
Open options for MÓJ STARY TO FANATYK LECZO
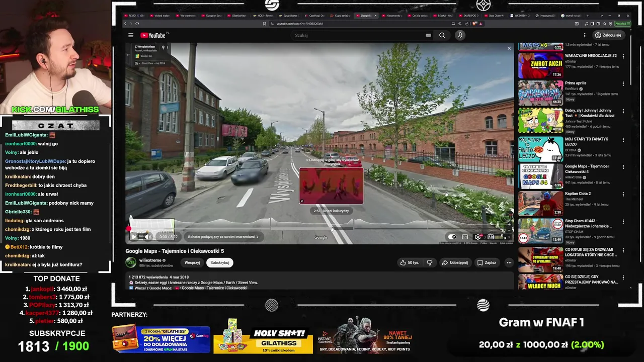tap(623, 139)
